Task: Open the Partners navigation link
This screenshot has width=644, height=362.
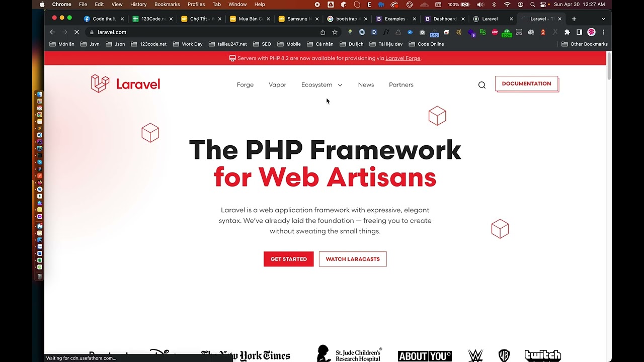Action: [401, 85]
